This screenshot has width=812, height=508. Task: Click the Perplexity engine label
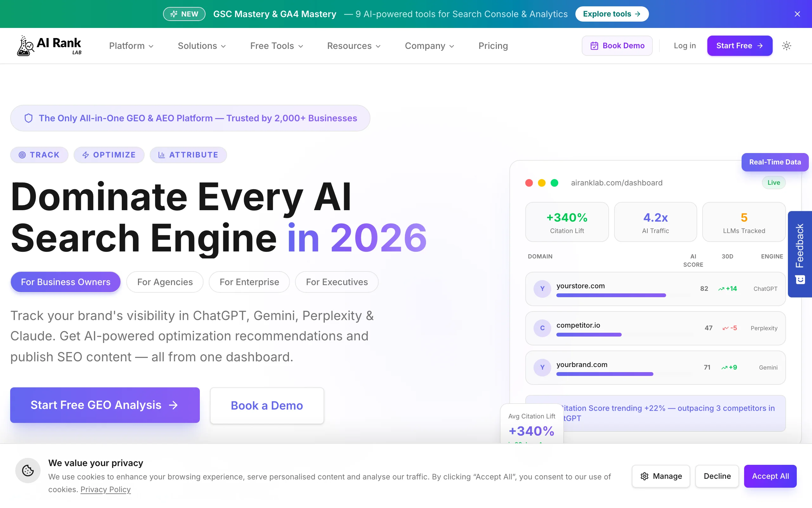[x=764, y=328]
